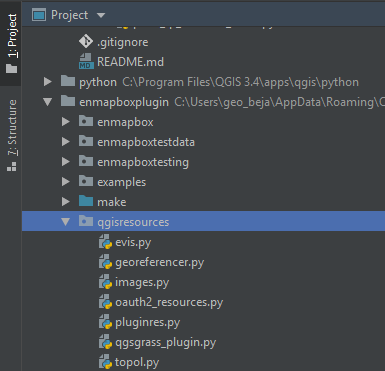
Task: Expand the examples package arrow
Action: 66,182
